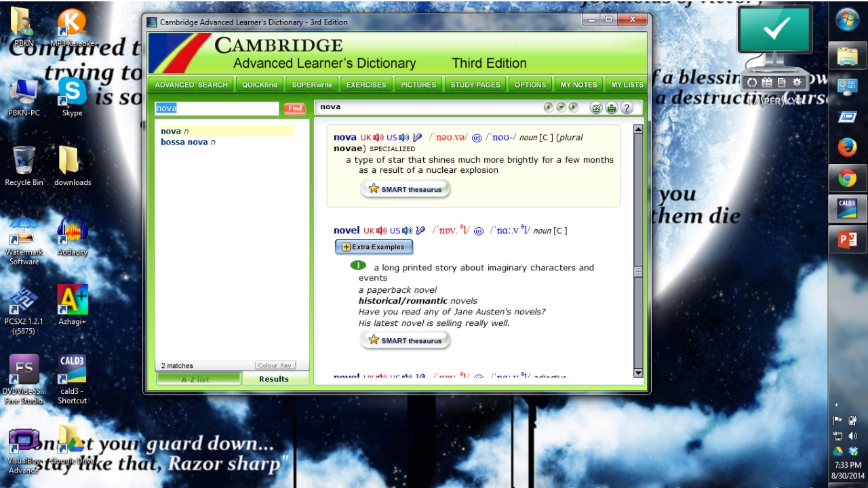Expand Extra Examples for novel
The image size is (868, 488).
coord(374,247)
